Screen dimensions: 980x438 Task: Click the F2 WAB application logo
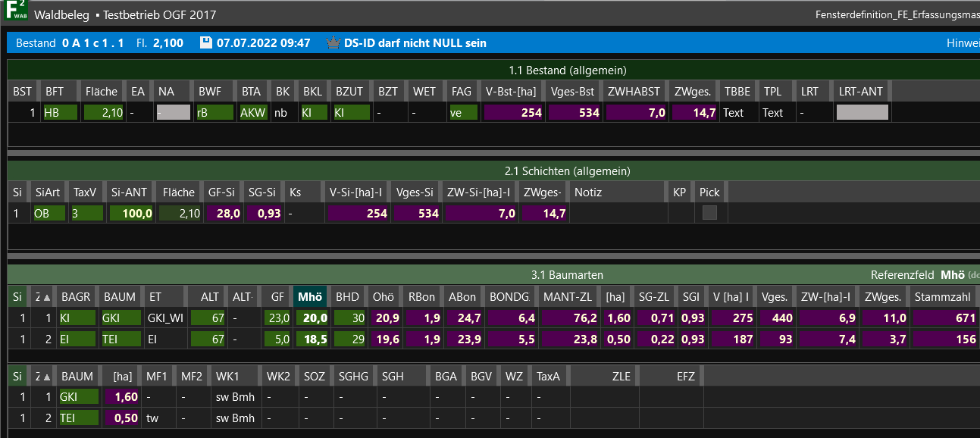[16, 14]
